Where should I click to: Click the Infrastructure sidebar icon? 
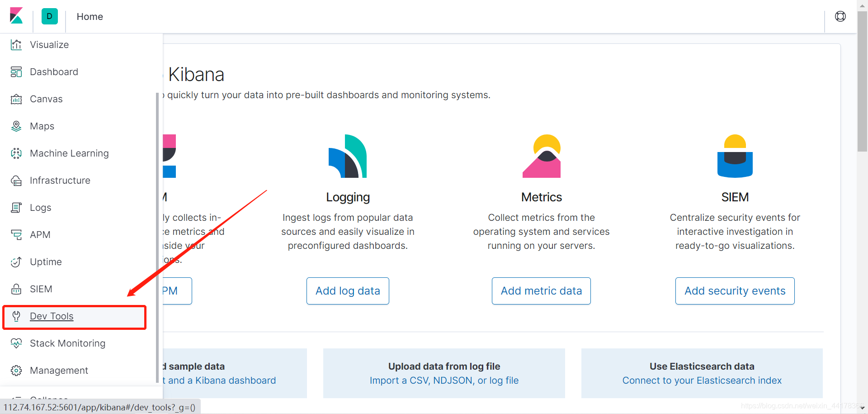point(16,181)
